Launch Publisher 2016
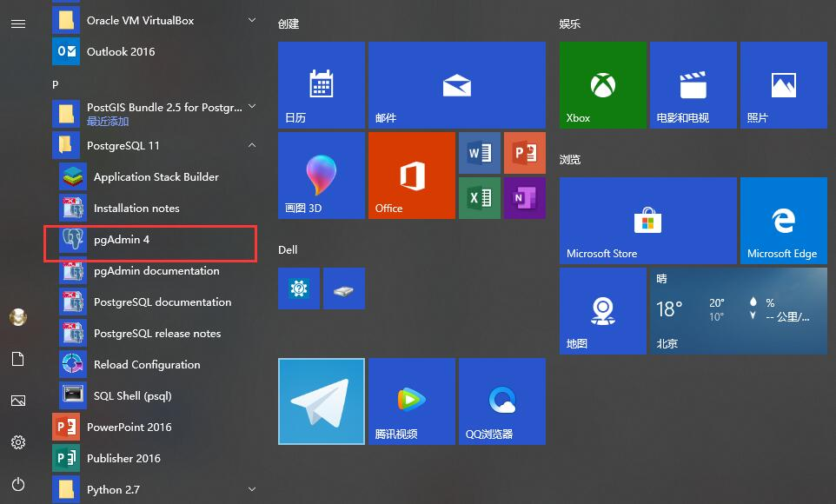 (155, 458)
